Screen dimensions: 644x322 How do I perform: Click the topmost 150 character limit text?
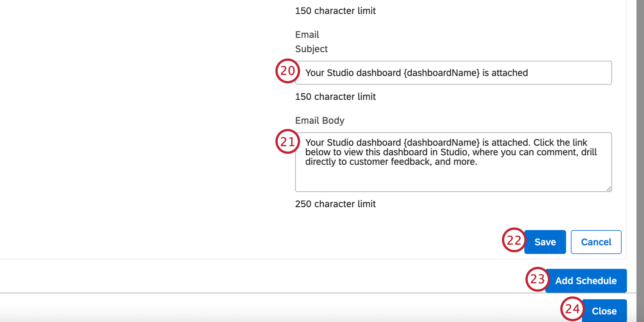click(x=335, y=11)
